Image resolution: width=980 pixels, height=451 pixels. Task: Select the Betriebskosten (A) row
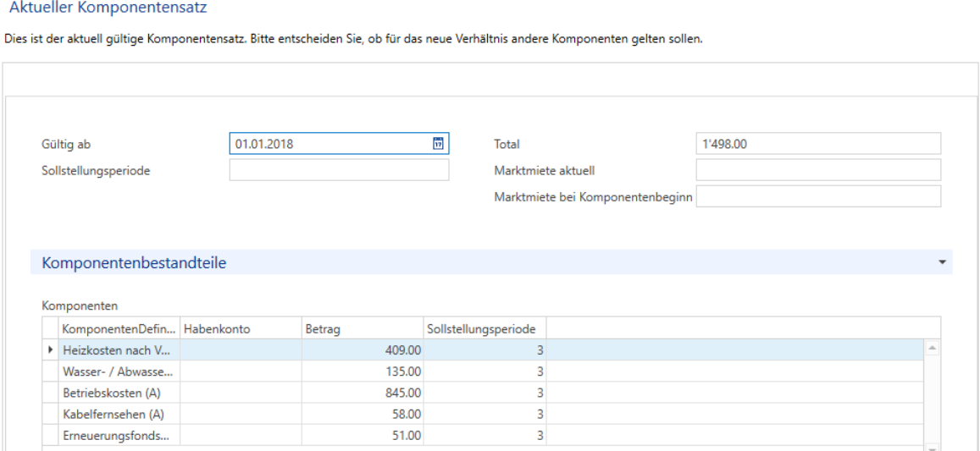[483, 393]
